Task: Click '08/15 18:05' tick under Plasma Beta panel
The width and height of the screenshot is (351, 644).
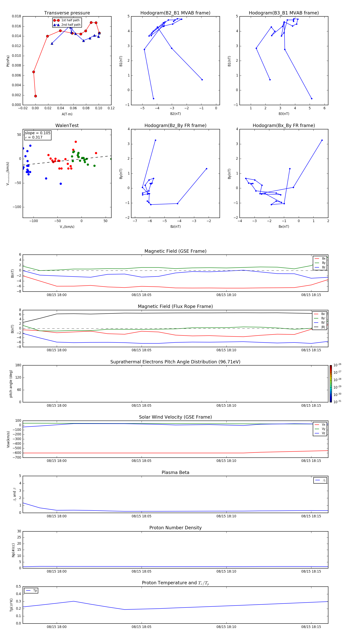Action: [x=141, y=516]
